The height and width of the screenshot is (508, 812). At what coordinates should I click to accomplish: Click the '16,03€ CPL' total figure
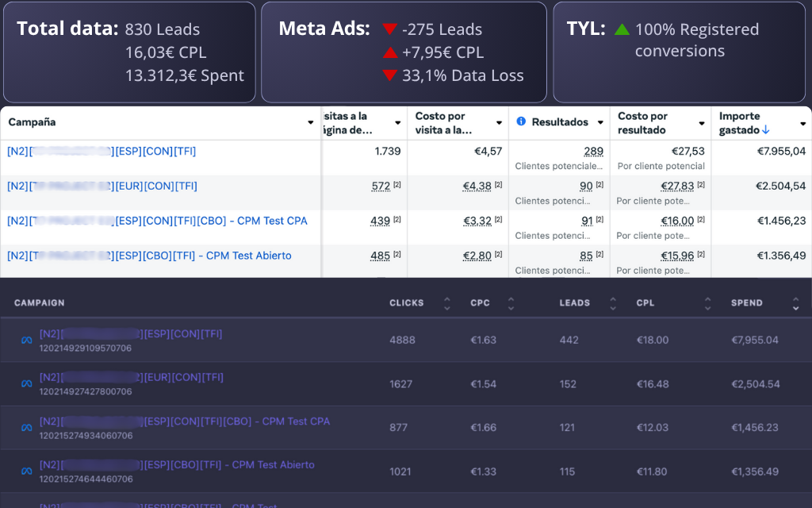166,52
